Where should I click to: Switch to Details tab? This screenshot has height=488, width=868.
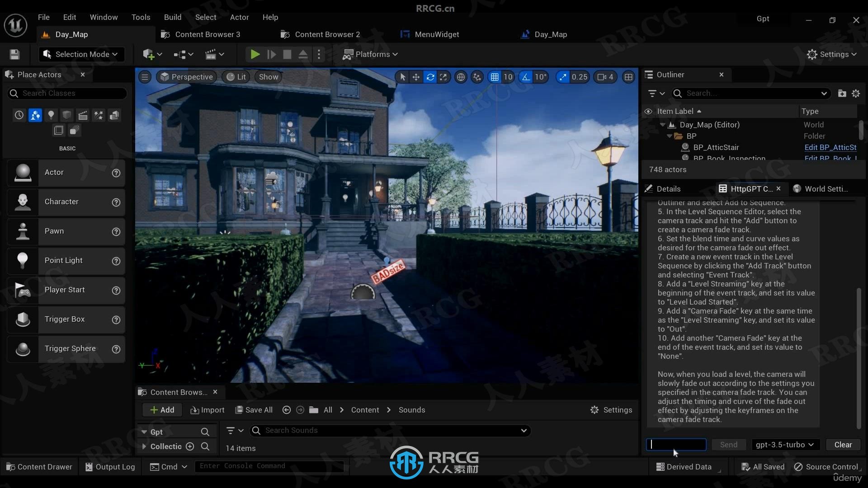tap(663, 189)
